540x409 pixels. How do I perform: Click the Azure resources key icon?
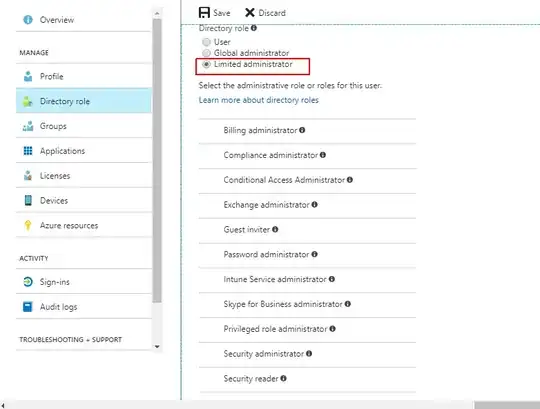click(x=28, y=225)
